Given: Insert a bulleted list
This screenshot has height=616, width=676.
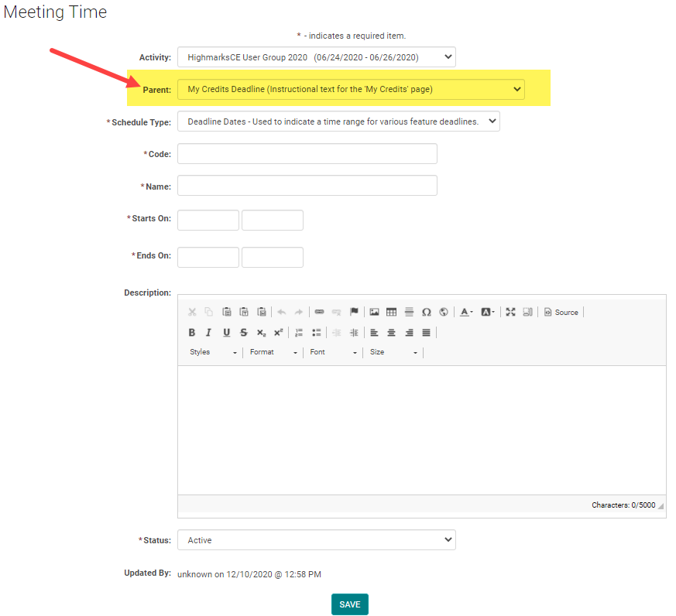Looking at the screenshot, I should [x=316, y=333].
